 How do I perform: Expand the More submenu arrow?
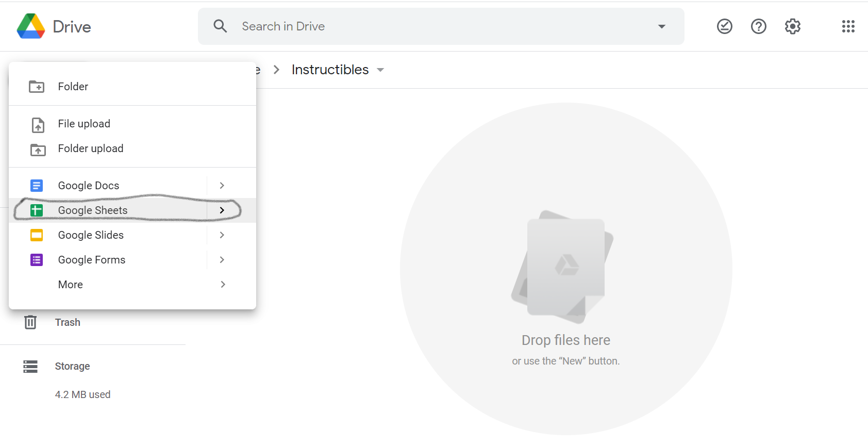click(x=223, y=285)
